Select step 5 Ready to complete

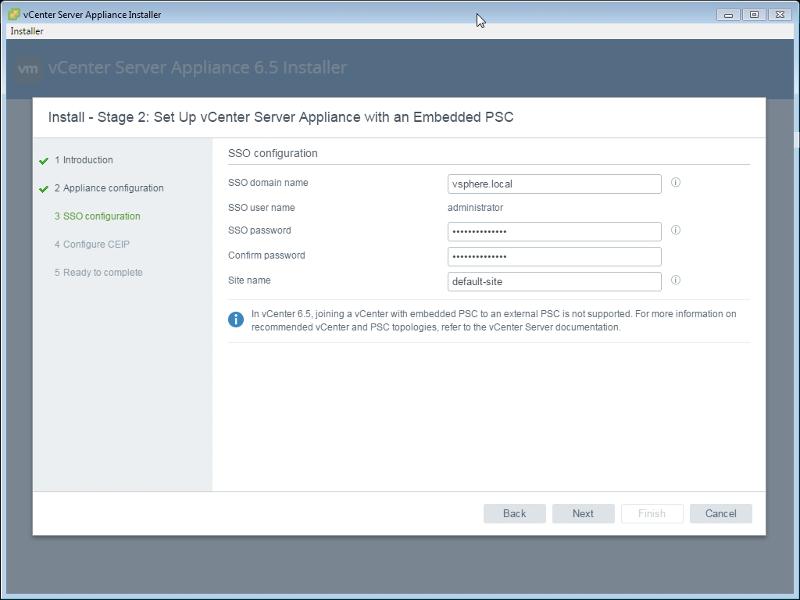click(x=98, y=272)
